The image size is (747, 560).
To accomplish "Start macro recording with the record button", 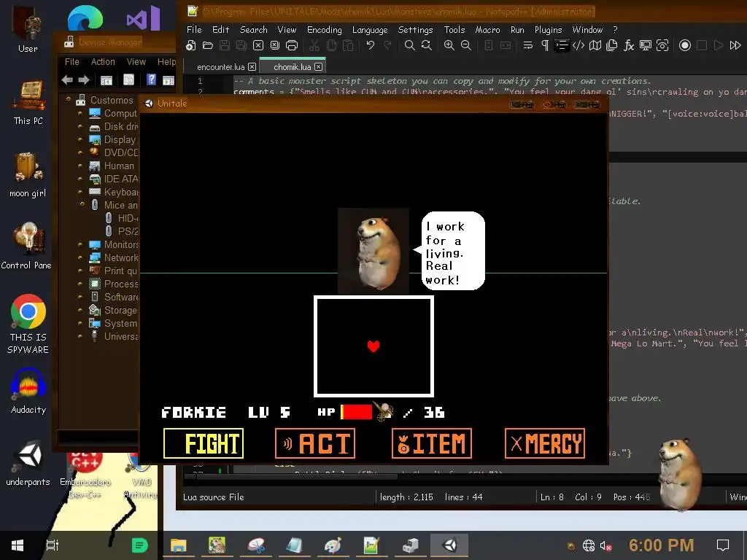I will click(x=684, y=45).
